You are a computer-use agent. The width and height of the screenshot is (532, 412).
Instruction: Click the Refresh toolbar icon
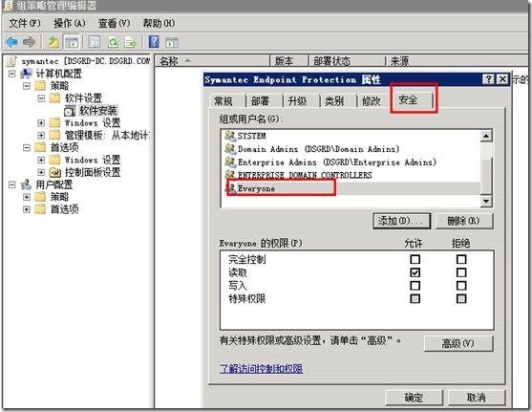pos(113,42)
